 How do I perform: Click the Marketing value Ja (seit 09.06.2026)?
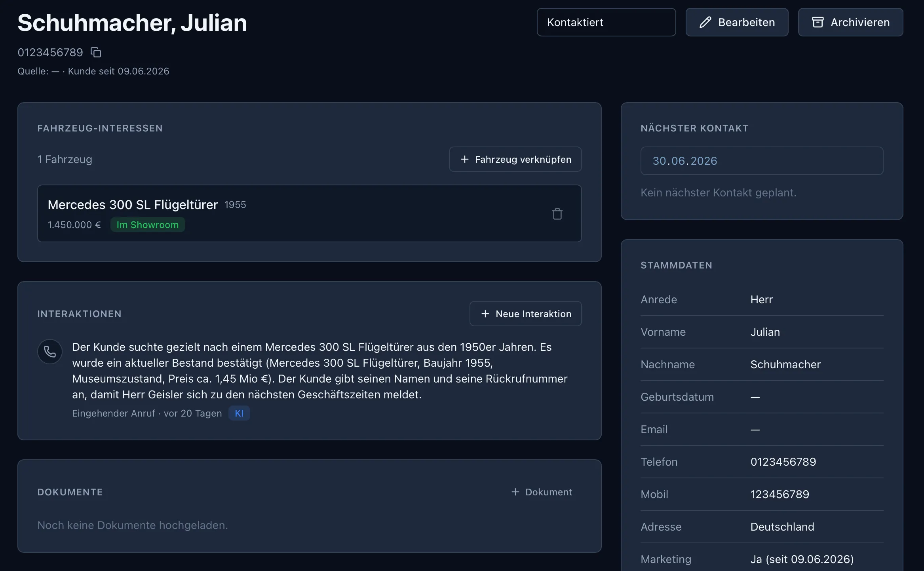tap(802, 559)
